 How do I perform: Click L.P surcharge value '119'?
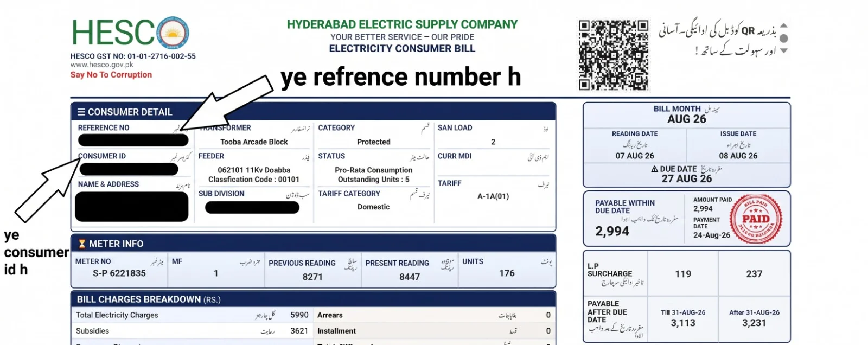pyautogui.click(x=683, y=274)
